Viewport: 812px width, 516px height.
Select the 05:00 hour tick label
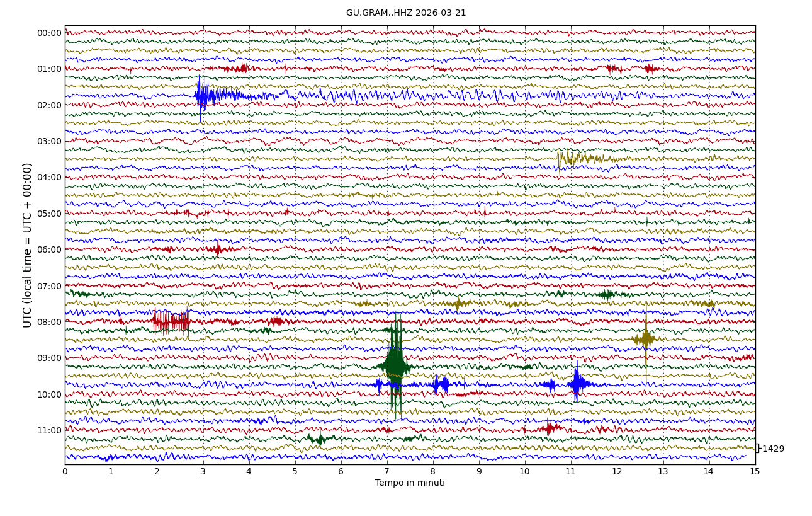tap(49, 214)
